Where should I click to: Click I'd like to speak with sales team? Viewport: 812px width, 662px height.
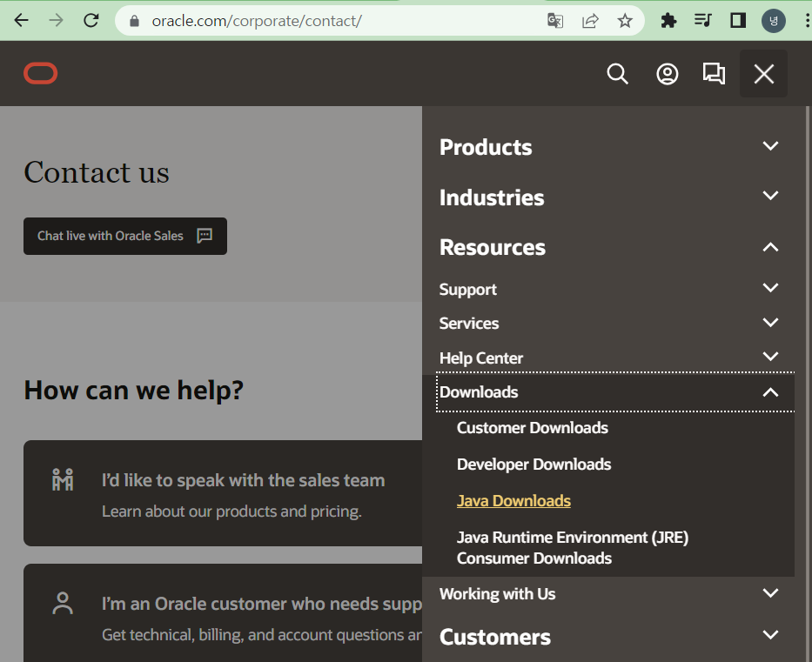pos(244,480)
